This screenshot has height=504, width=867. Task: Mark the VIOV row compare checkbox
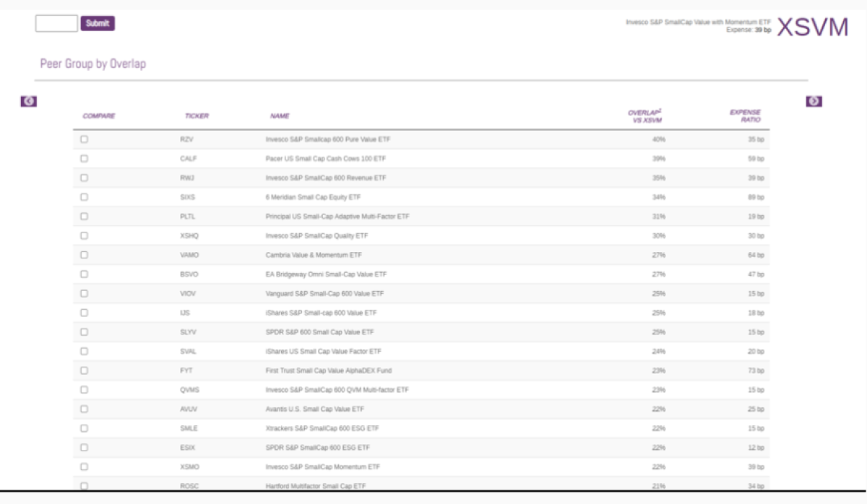85,293
